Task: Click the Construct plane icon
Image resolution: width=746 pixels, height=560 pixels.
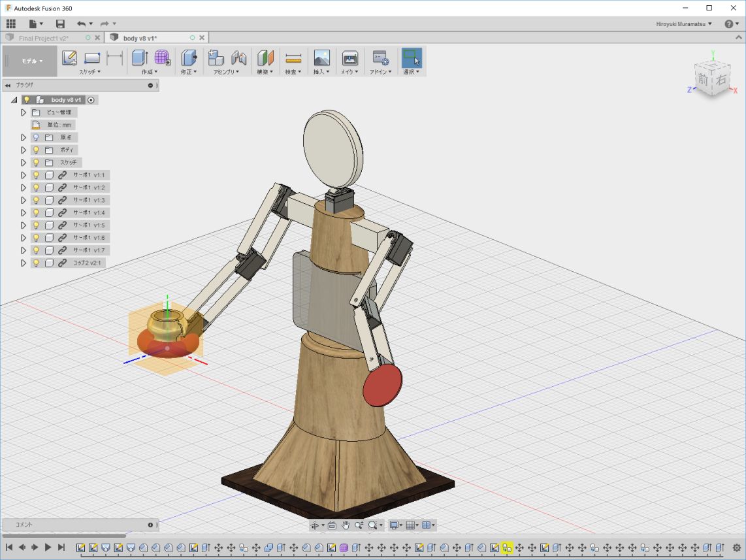Action: click(265, 58)
